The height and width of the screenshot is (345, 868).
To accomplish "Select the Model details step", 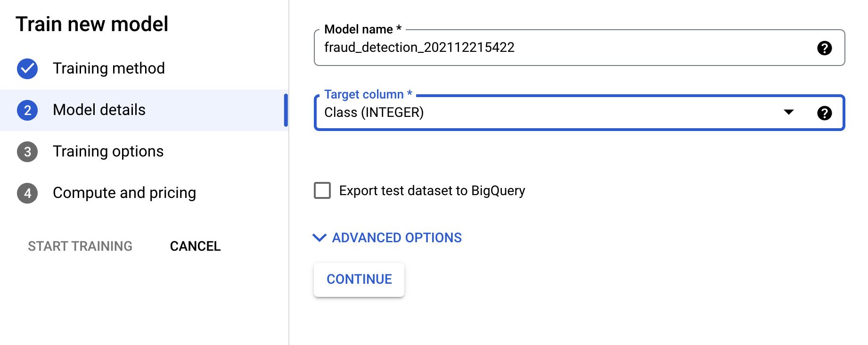I will [99, 110].
